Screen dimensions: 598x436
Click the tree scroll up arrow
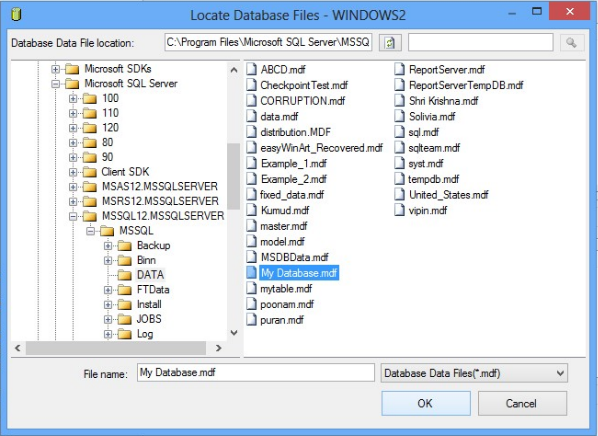point(234,70)
